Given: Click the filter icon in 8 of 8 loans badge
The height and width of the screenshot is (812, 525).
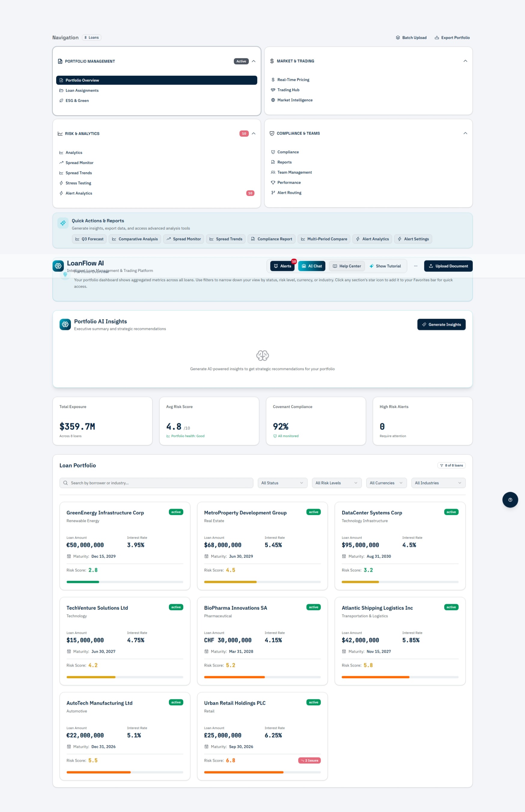Looking at the screenshot, I should (441, 465).
